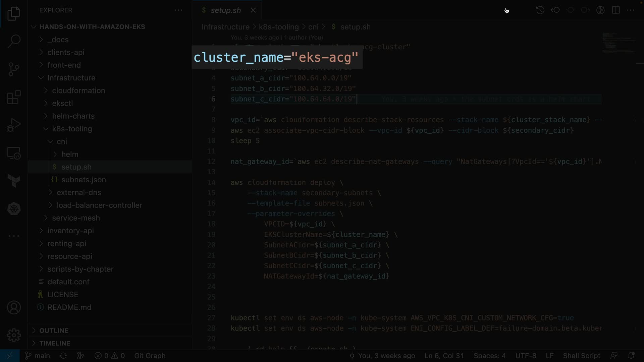Click Git Graph in status bar

pyautogui.click(x=150, y=356)
